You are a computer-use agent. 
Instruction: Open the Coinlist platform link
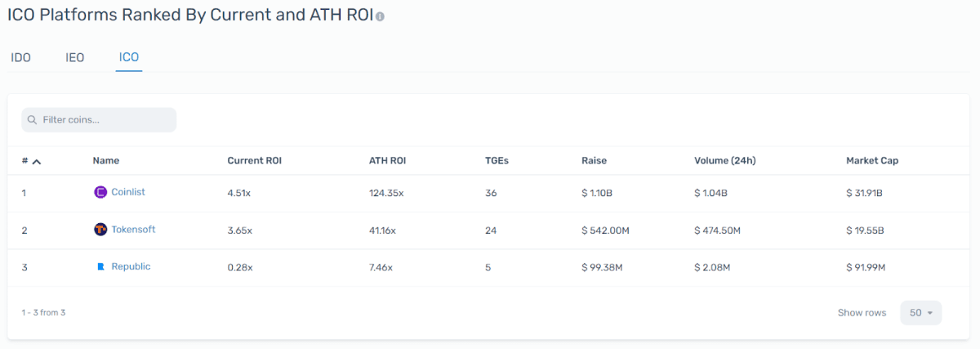128,192
